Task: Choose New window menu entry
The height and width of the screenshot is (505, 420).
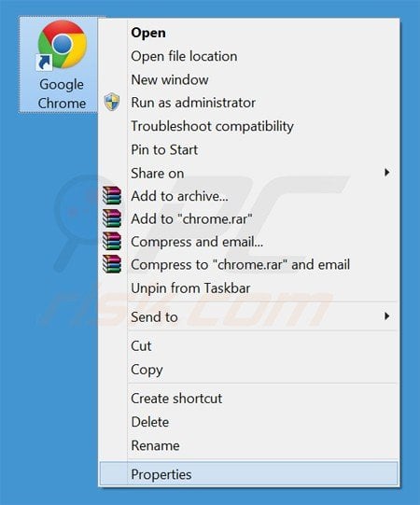Action: pos(248,79)
